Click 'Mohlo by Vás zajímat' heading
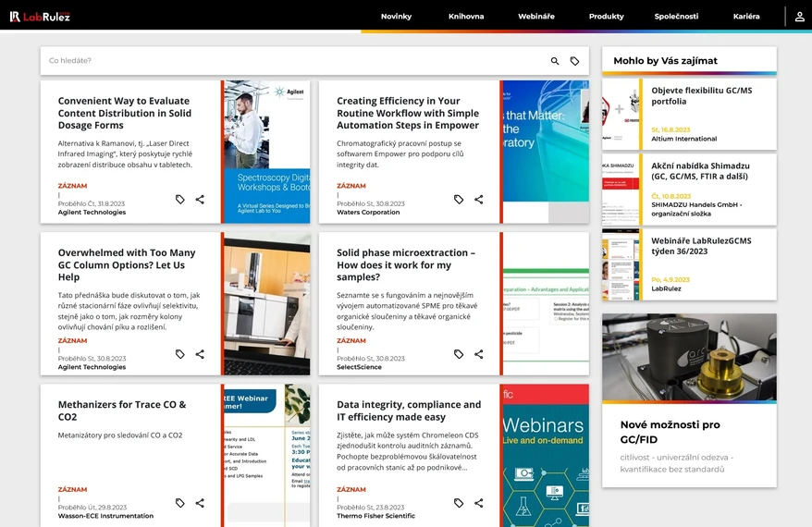Screen dimensions: 812x527 pos(666,61)
